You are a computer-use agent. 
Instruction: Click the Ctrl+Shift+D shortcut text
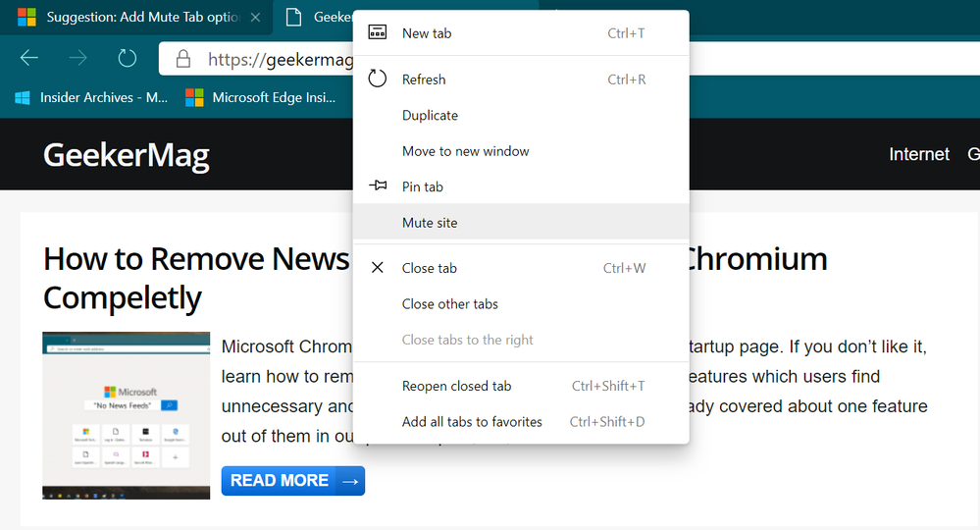click(x=607, y=422)
